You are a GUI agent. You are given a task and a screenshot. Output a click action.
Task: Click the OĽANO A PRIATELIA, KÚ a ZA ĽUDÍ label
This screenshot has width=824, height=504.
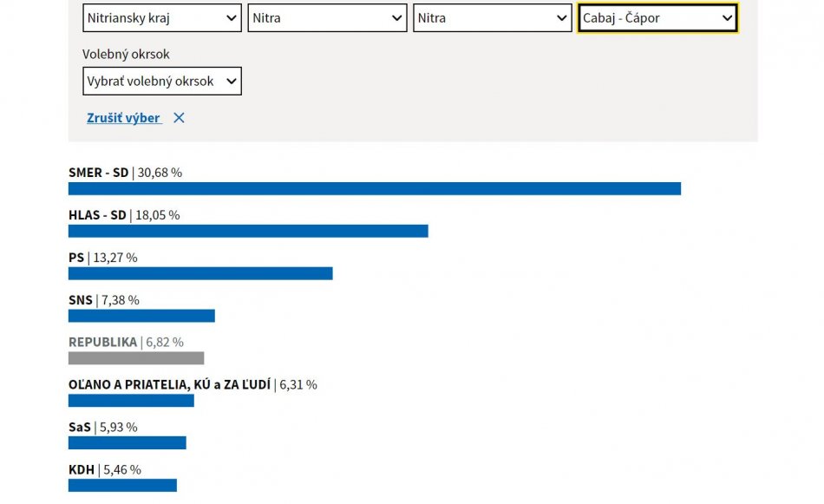(169, 385)
